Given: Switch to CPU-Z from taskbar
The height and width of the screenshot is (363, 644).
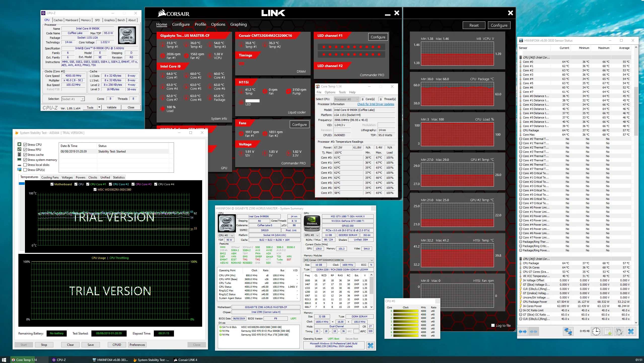Looking at the screenshot, I should click(x=59, y=360).
